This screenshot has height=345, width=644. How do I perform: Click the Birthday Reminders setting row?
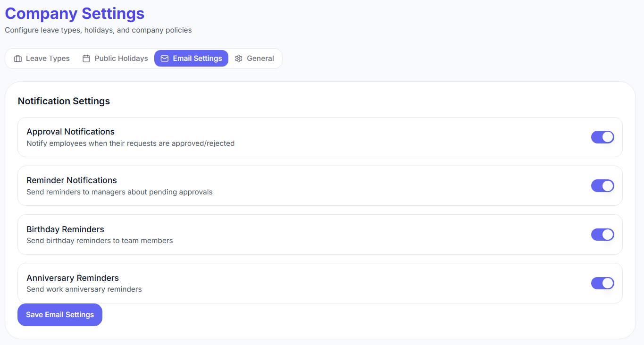point(320,235)
